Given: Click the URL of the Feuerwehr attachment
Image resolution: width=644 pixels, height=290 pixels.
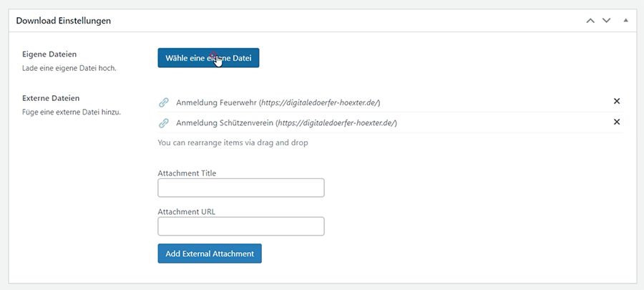Looking at the screenshot, I should point(313,102).
